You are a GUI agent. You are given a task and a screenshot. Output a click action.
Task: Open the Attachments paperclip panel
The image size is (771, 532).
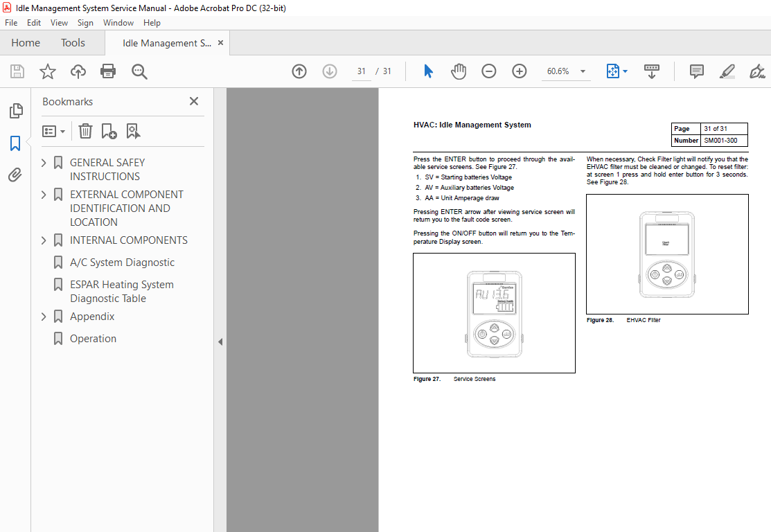[15, 175]
